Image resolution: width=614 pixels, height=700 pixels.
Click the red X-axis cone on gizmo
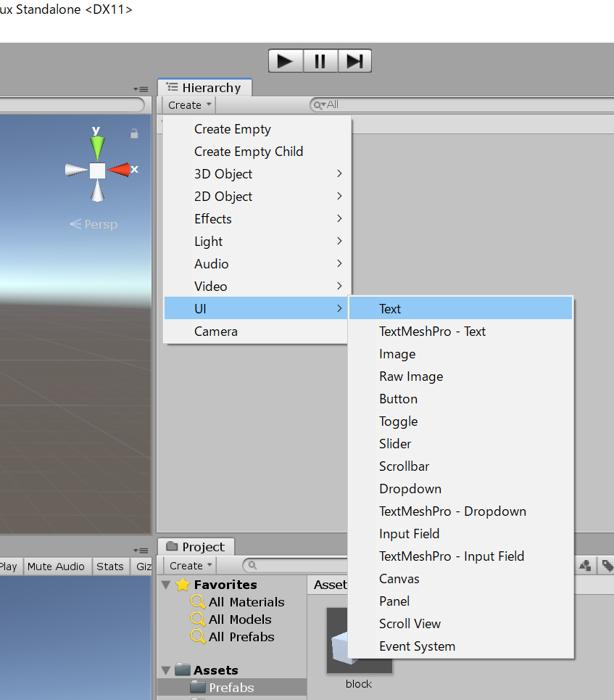120,170
